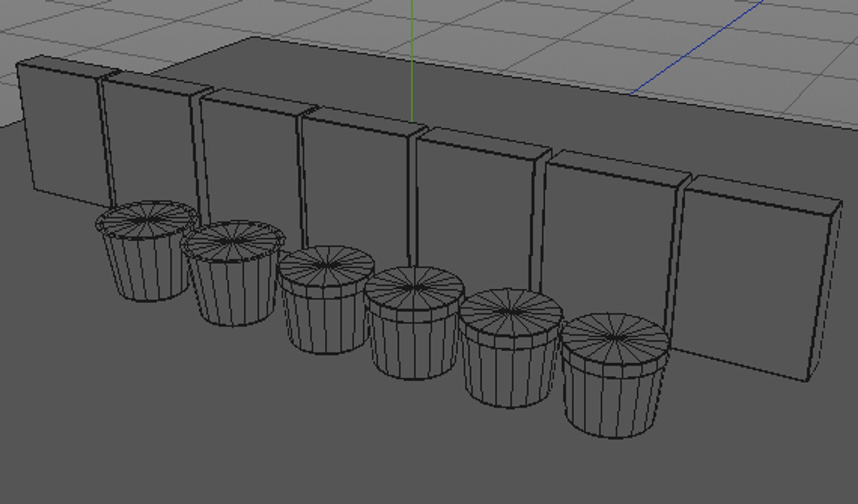The width and height of the screenshot is (858, 504).
Task: Select the third bucket from the left
Action: (325, 300)
